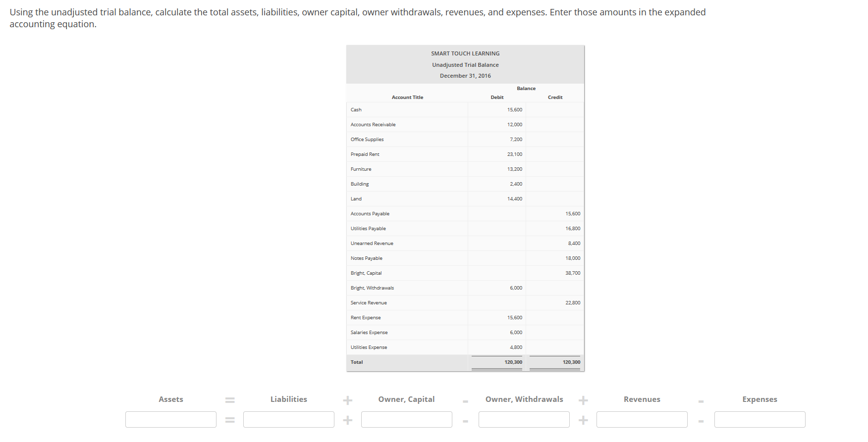Click the Prepaid Rent debit value 23,100

(515, 154)
